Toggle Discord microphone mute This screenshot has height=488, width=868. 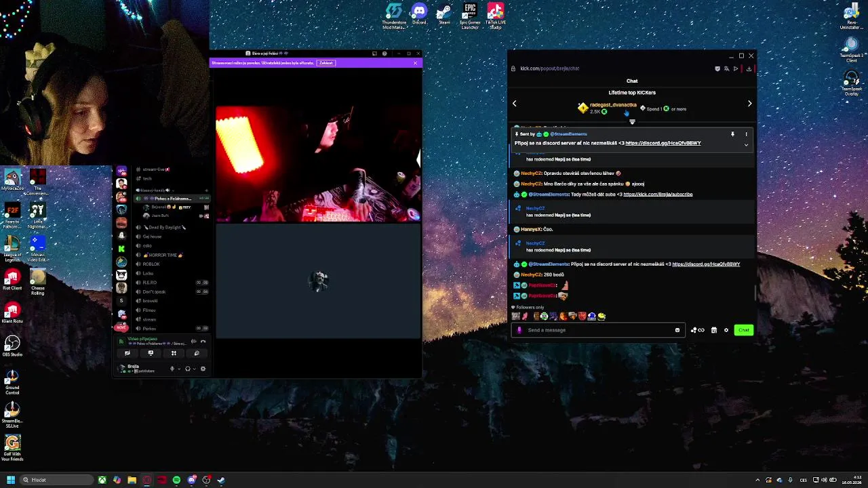click(x=172, y=369)
